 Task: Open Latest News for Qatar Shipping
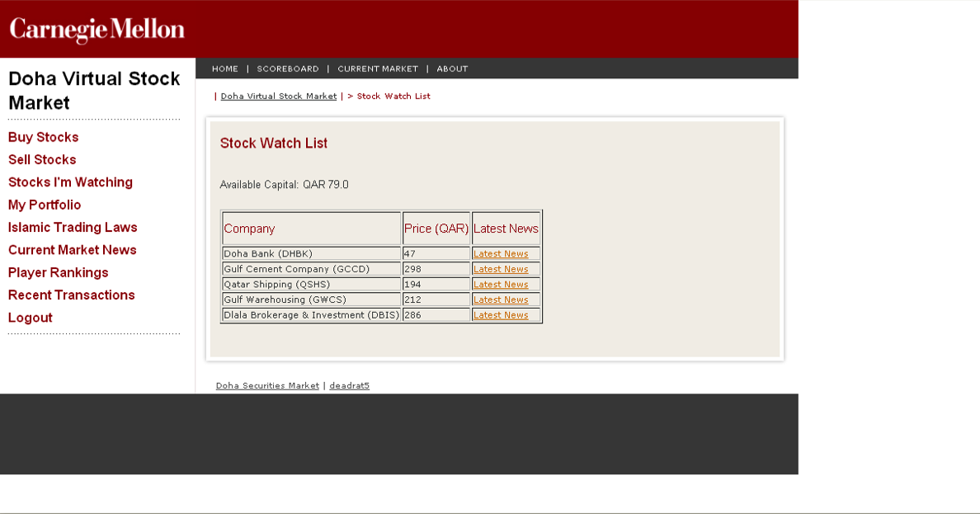pos(501,285)
